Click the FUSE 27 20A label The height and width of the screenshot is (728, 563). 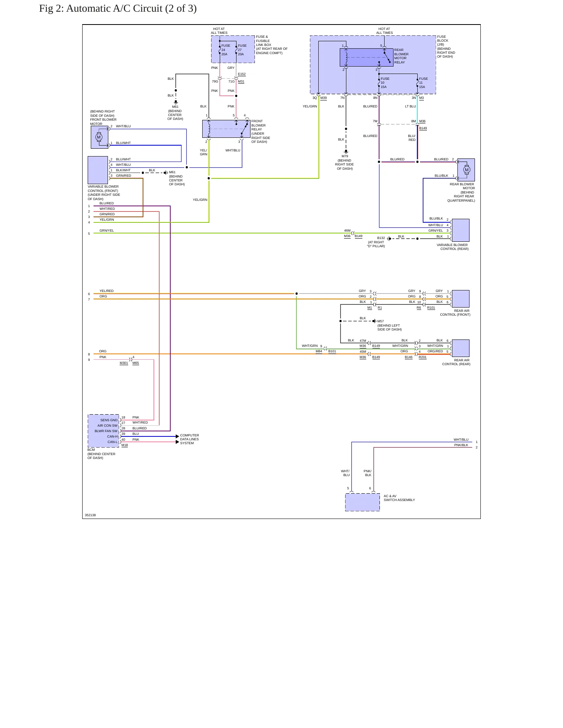tap(242, 50)
